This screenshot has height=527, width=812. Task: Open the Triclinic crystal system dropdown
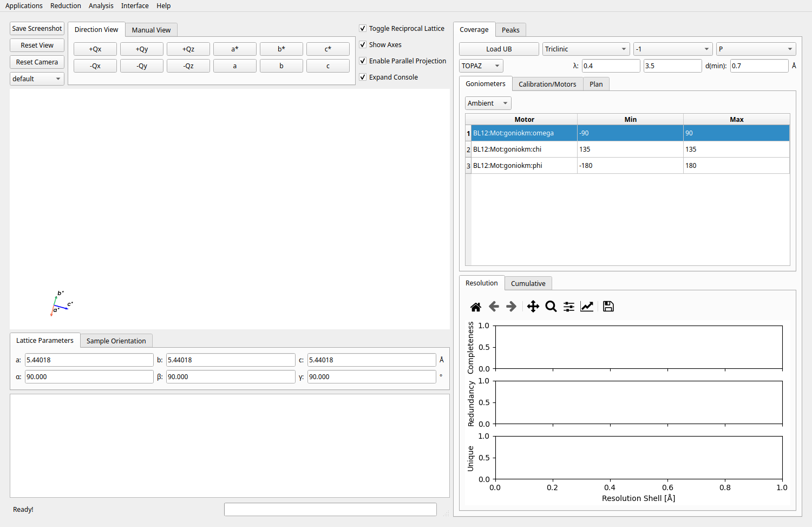(x=586, y=49)
